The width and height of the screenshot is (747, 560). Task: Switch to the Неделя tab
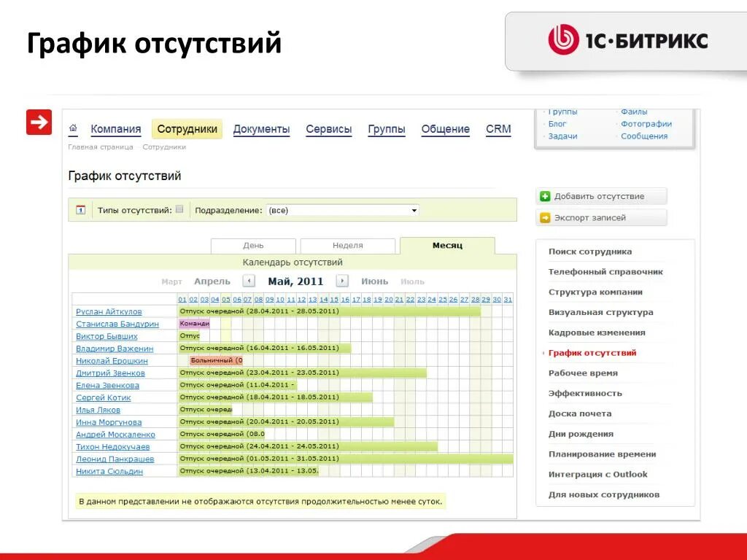tap(348, 246)
